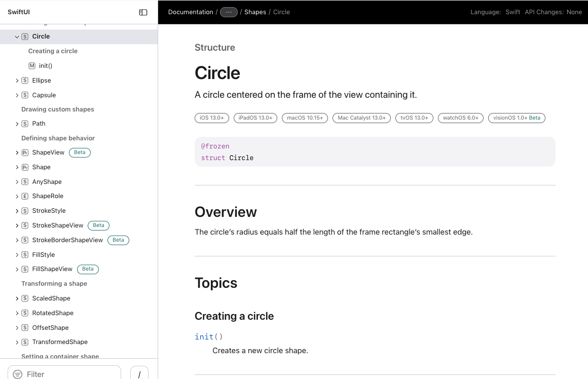588x379 pixels.
Task: Click the struct icon beside ScaledShape
Action: pos(25,298)
